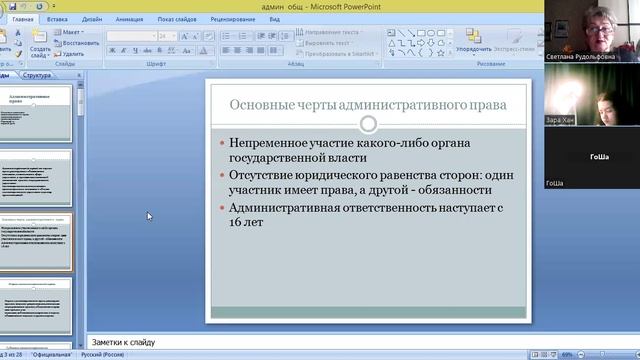Click the Cut scissors icon

coord(18,33)
